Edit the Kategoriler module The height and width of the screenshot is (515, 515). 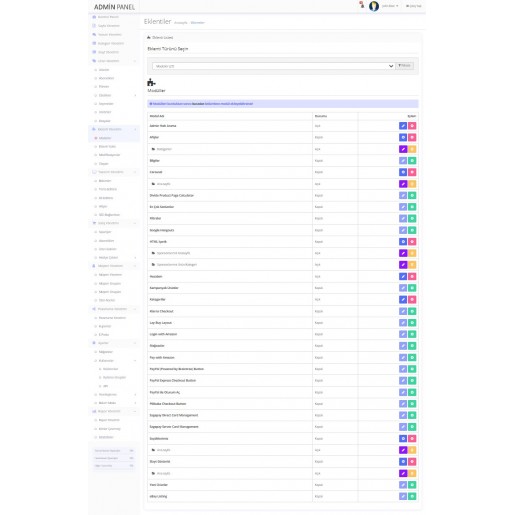pyautogui.click(x=403, y=299)
